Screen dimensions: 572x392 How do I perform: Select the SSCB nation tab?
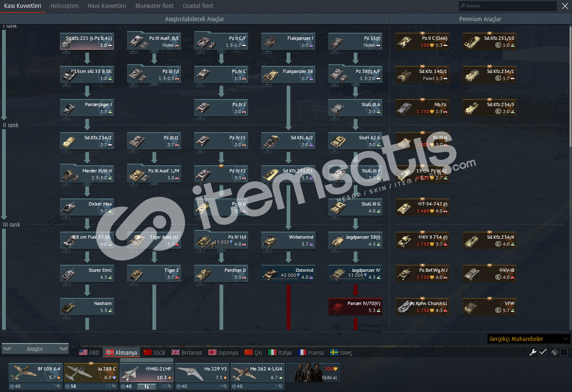(154, 353)
